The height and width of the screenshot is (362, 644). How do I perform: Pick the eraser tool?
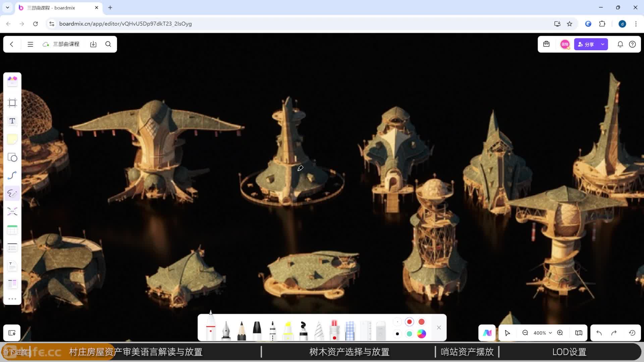[381, 330]
